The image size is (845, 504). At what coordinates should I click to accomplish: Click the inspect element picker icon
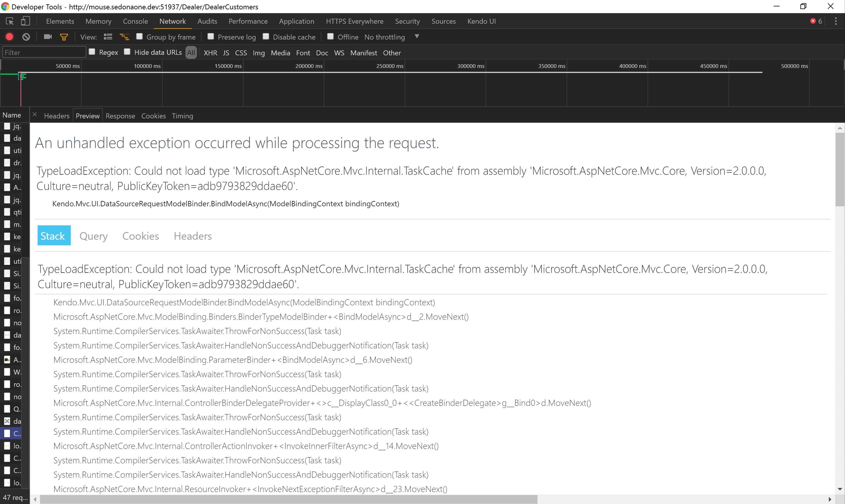pyautogui.click(x=10, y=21)
